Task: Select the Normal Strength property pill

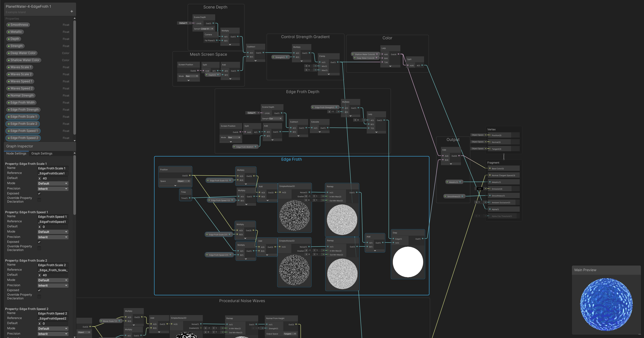Action: 22,95
